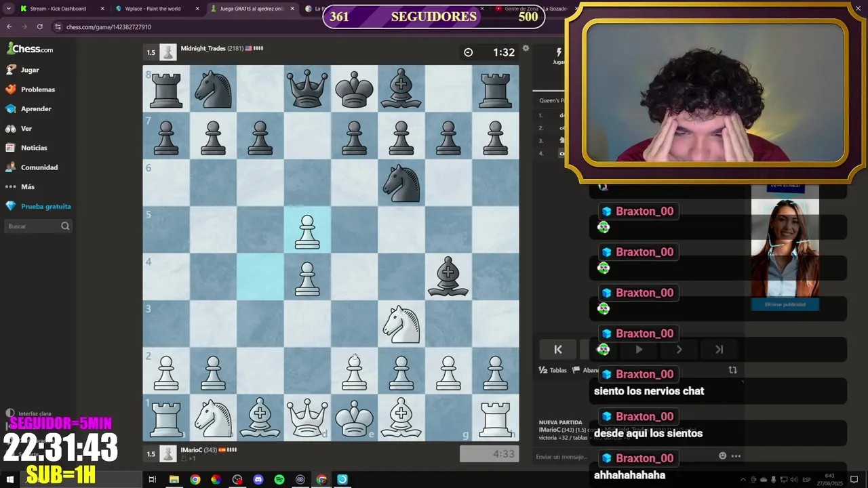Open board settings gear icon
This screenshot has width=868, height=488.
526,49
